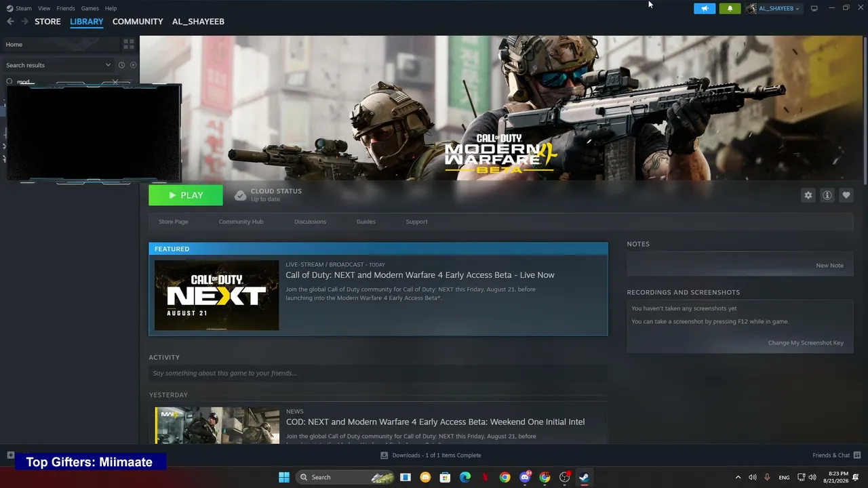This screenshot has width=868, height=488.
Task: Open the View menu
Action: click(x=44, y=8)
